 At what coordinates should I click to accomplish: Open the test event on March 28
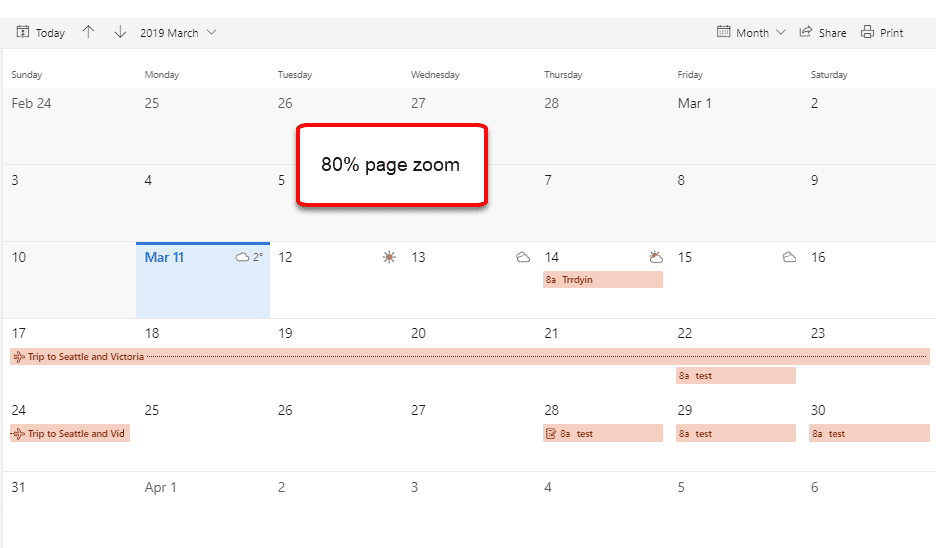[x=602, y=433]
